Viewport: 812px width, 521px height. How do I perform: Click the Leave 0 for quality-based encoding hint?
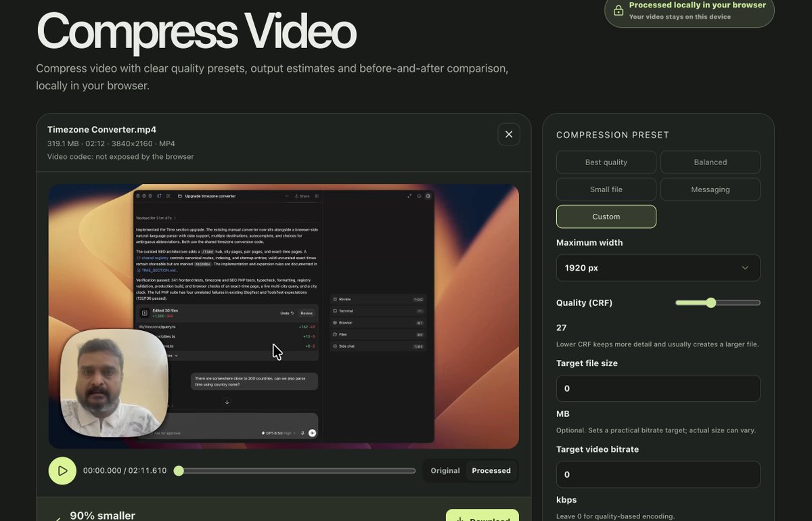coord(616,516)
